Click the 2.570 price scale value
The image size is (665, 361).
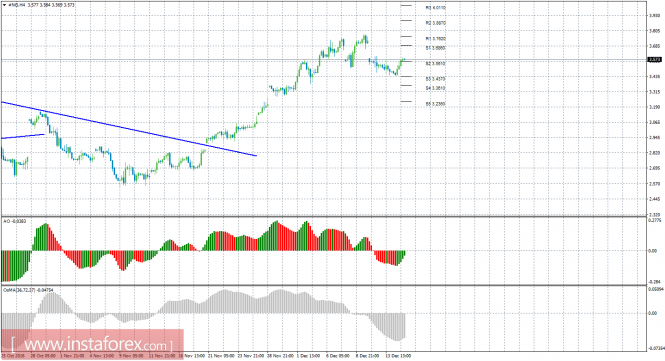click(x=654, y=184)
